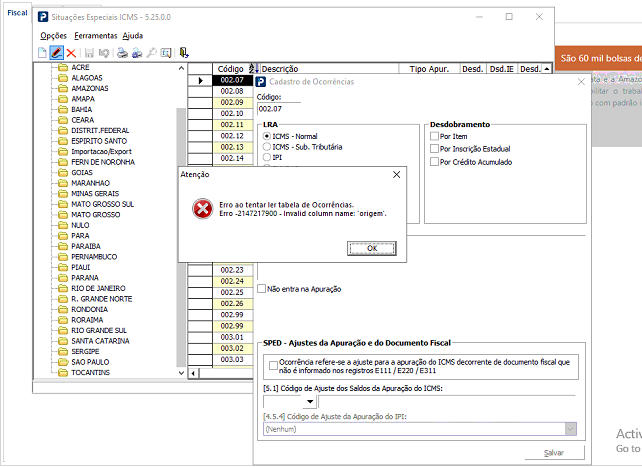The width and height of the screenshot is (642, 467).
Task: Click the Exit door toolbar icon
Action: click(x=185, y=52)
